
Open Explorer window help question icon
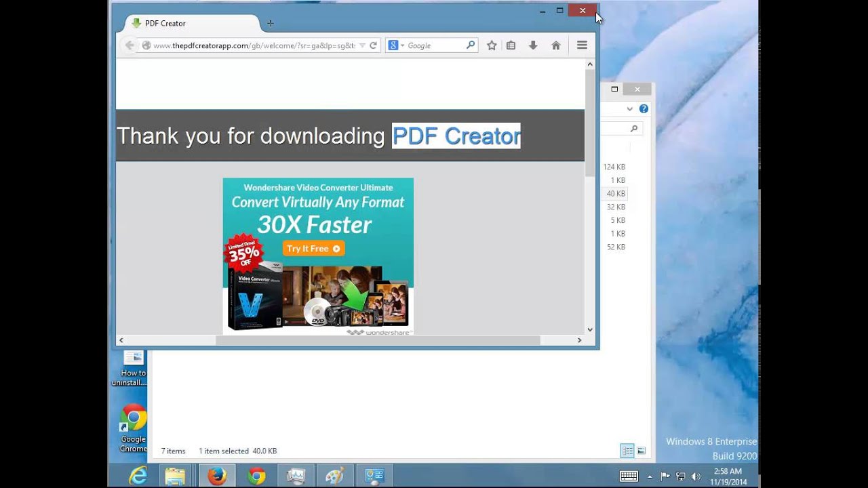click(644, 108)
